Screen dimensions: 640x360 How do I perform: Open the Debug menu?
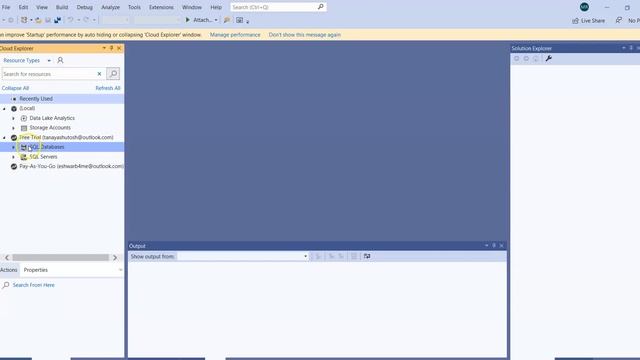(84, 7)
